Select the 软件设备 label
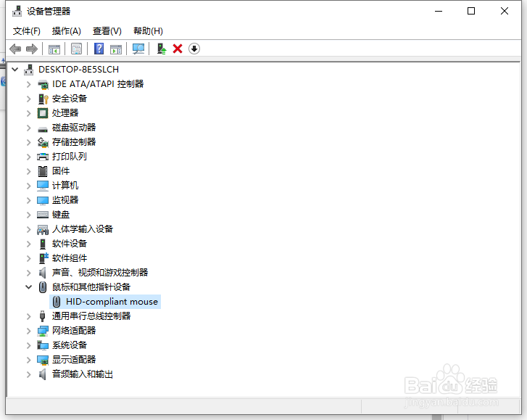 (70, 244)
